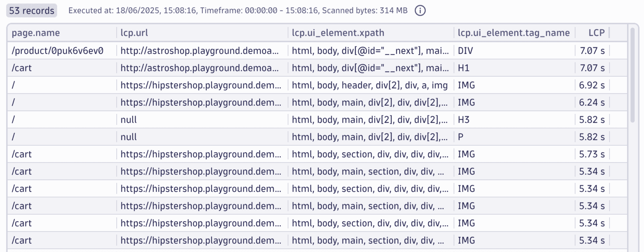644x252 pixels.
Task: Click the lcp.url column header
Action: [x=134, y=33]
